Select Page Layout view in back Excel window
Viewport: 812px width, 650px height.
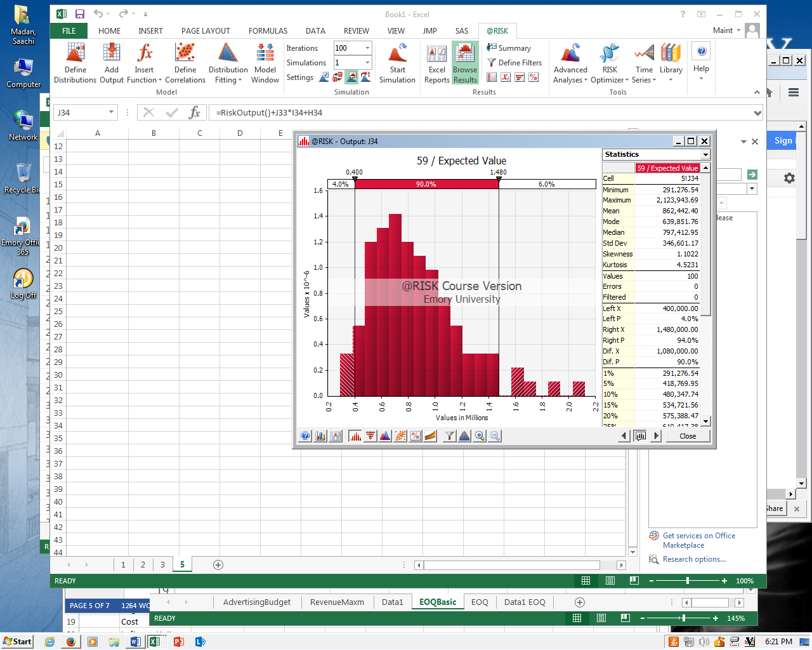click(601, 618)
